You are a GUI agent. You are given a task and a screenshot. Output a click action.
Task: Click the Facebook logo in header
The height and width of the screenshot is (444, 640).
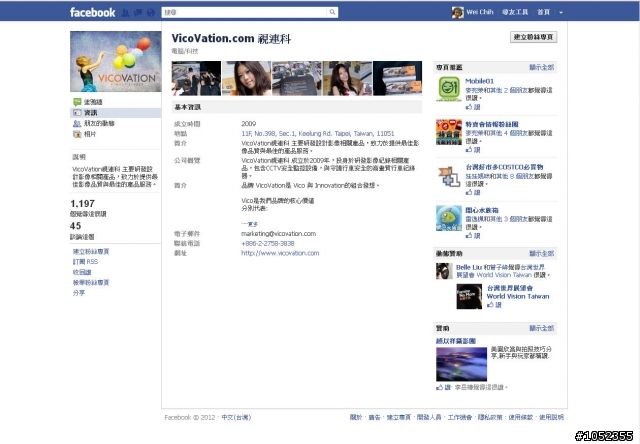pos(92,12)
